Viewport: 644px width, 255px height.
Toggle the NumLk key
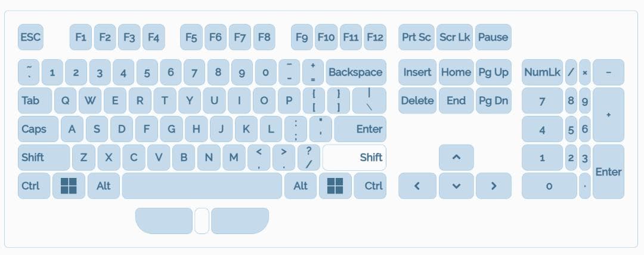tap(542, 72)
